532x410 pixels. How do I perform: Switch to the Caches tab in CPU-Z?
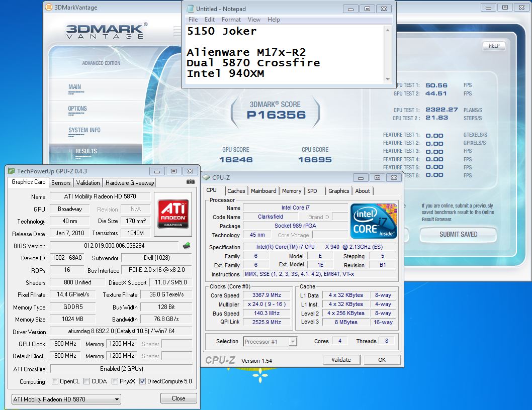tap(236, 191)
